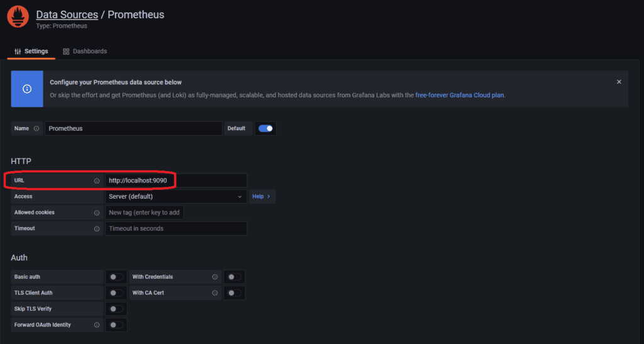Open the Access Server (default) dropdown
The height and width of the screenshot is (344, 644).
click(x=175, y=197)
